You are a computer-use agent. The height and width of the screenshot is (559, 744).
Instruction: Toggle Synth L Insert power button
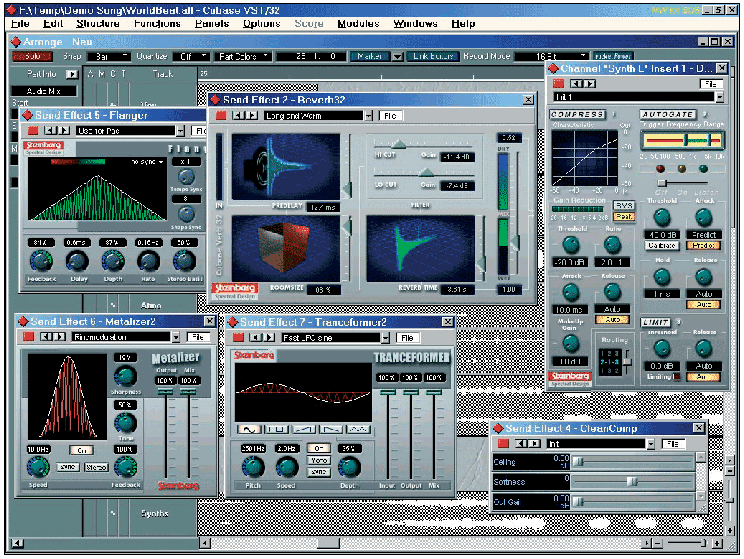[x=558, y=84]
